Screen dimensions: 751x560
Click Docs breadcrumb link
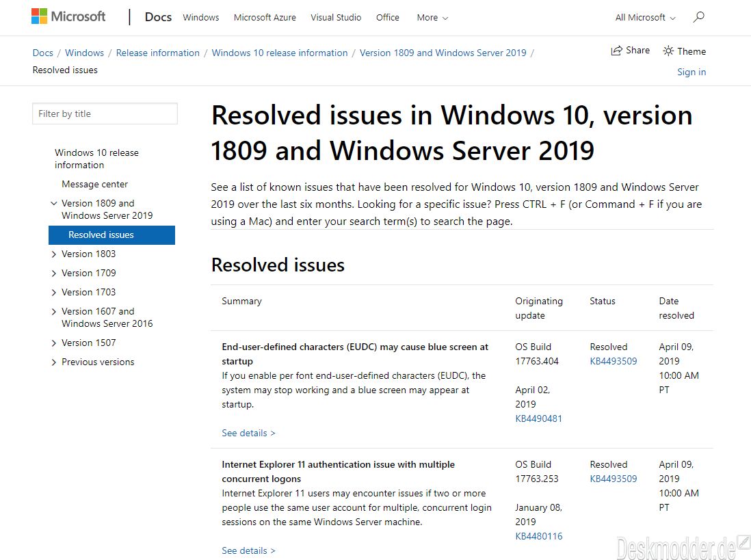pyautogui.click(x=42, y=53)
